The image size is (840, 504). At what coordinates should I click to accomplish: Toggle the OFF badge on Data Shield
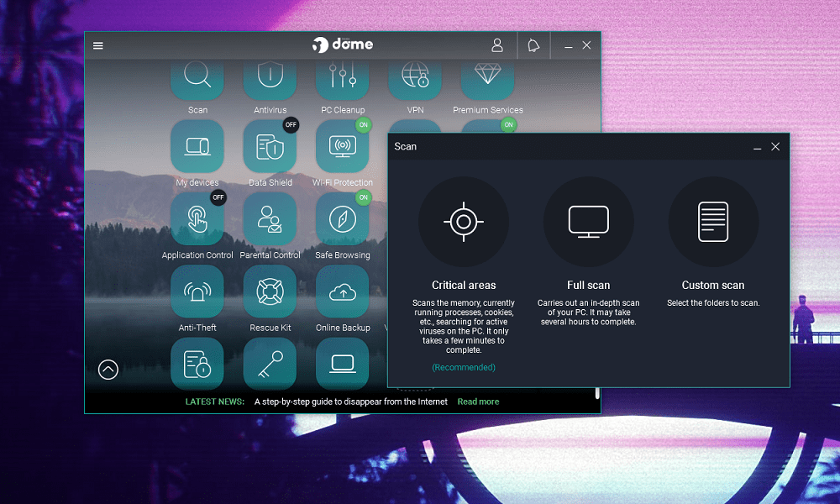click(291, 125)
